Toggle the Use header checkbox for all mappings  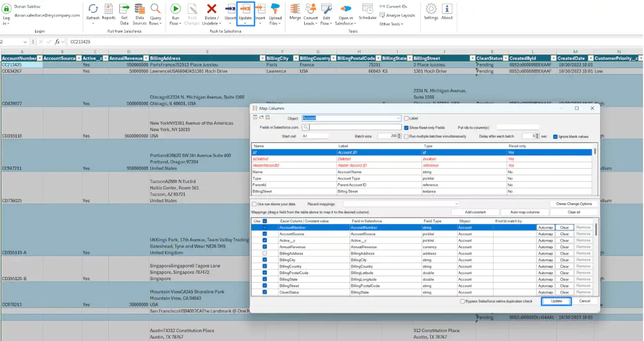(x=265, y=221)
